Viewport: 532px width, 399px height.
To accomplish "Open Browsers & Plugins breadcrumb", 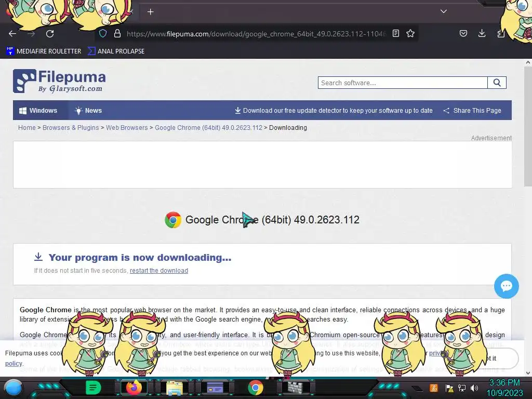I will (71, 128).
